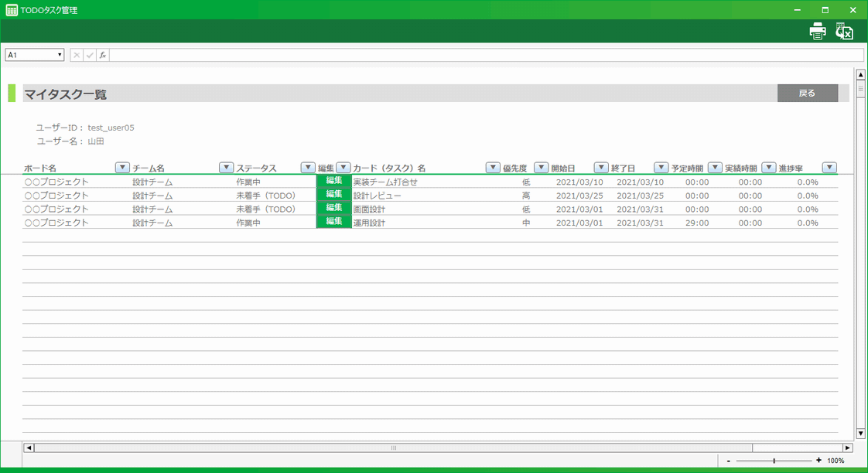Expand the 優先度 filter dropdown
Screen dimensions: 868x473
pyautogui.click(x=541, y=168)
